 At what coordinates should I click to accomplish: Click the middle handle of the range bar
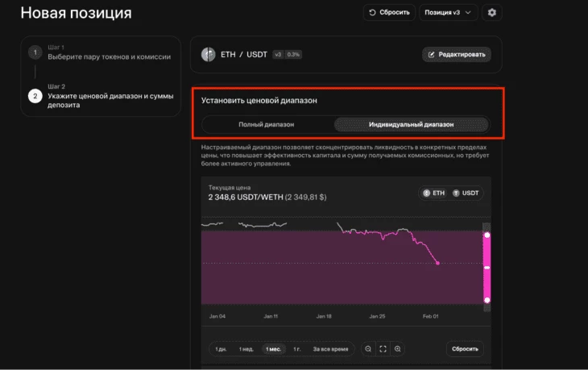[x=487, y=268]
